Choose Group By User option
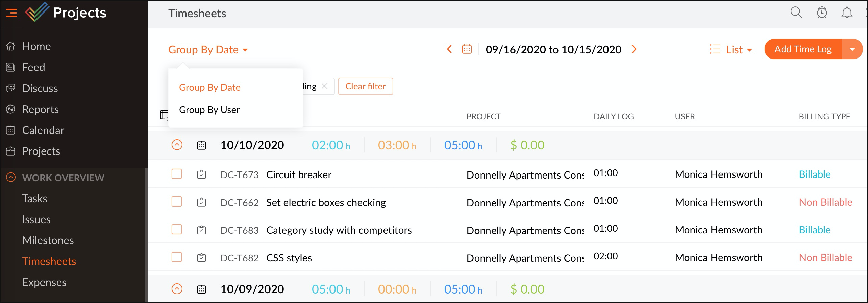The height and width of the screenshot is (303, 868). (x=209, y=110)
